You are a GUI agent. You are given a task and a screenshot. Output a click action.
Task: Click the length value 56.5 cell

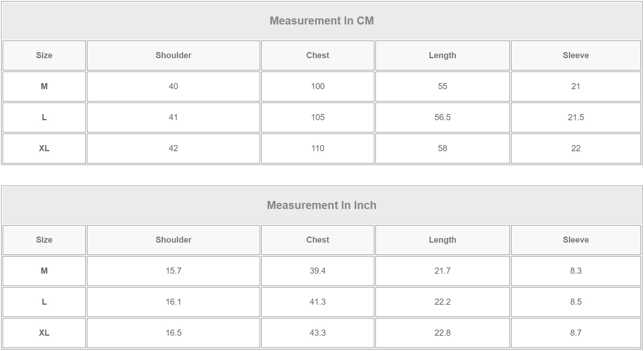coord(442,118)
